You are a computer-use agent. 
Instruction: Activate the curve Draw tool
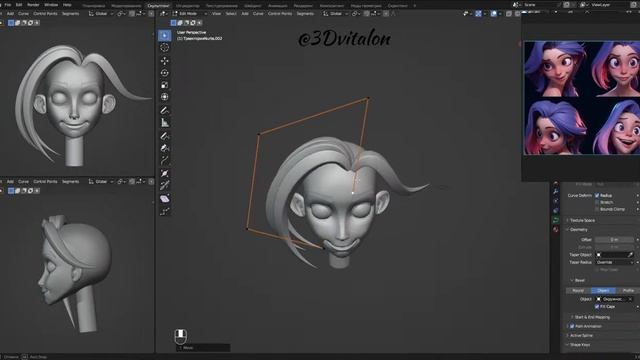[164, 136]
